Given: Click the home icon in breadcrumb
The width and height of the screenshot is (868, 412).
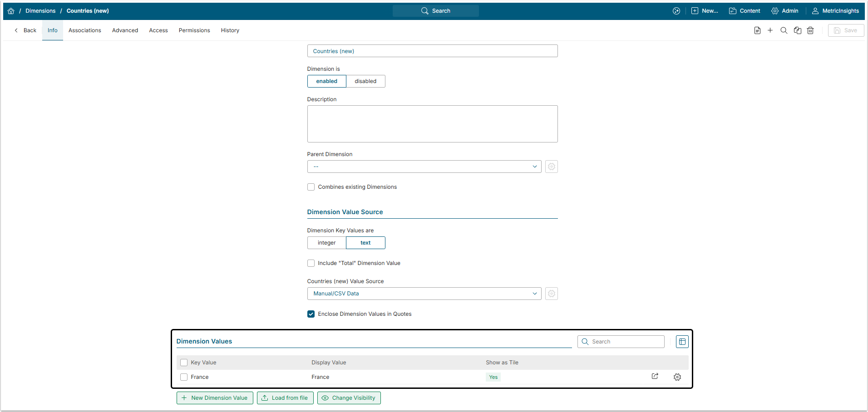Looking at the screenshot, I should point(11,11).
